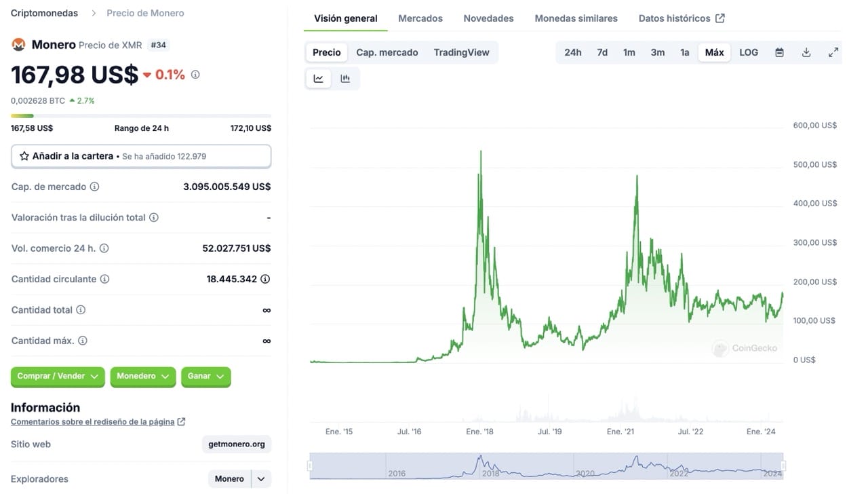Switch to line chart view icon
868x494 pixels.
(x=319, y=79)
